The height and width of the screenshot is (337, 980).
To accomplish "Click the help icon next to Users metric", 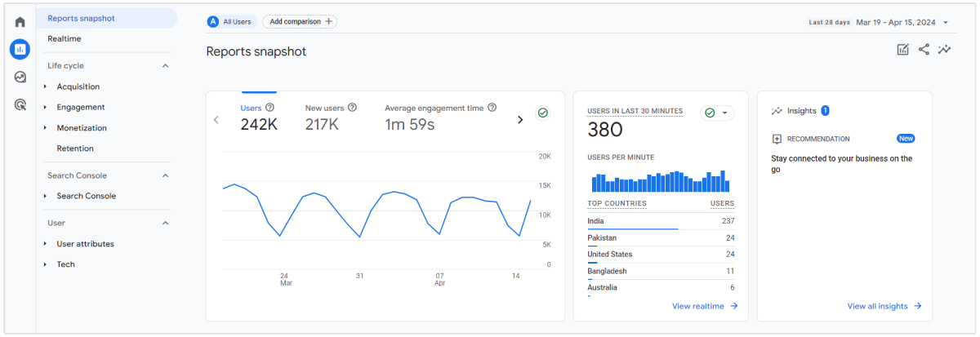I will click(x=269, y=107).
